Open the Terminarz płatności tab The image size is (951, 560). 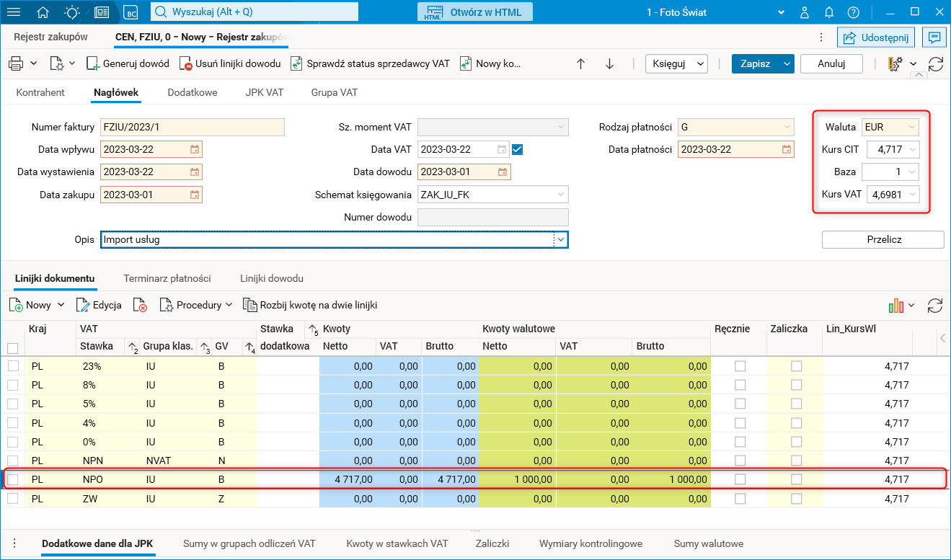pyautogui.click(x=167, y=278)
